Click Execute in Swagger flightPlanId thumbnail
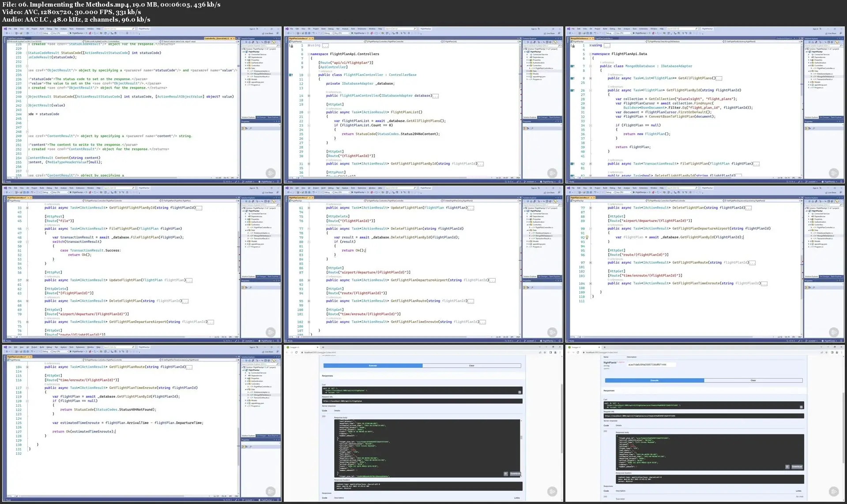 [x=655, y=381]
